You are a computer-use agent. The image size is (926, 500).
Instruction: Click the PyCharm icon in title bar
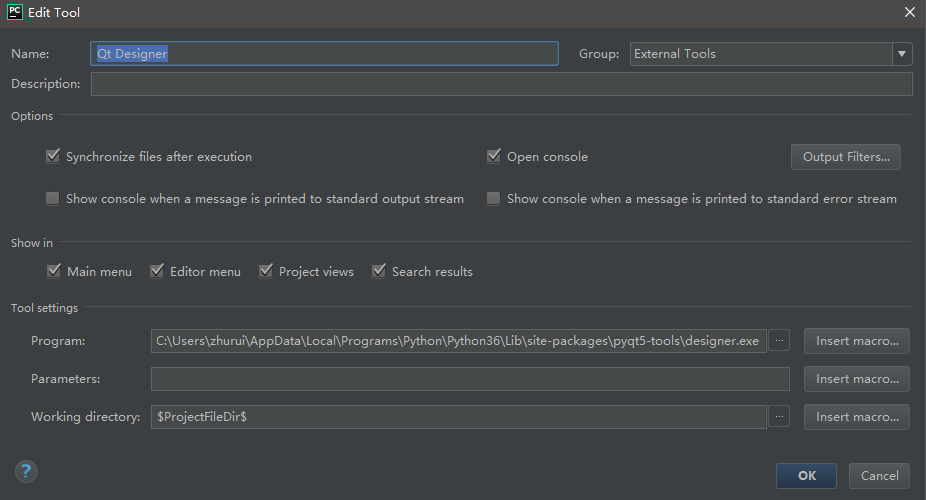pos(14,12)
